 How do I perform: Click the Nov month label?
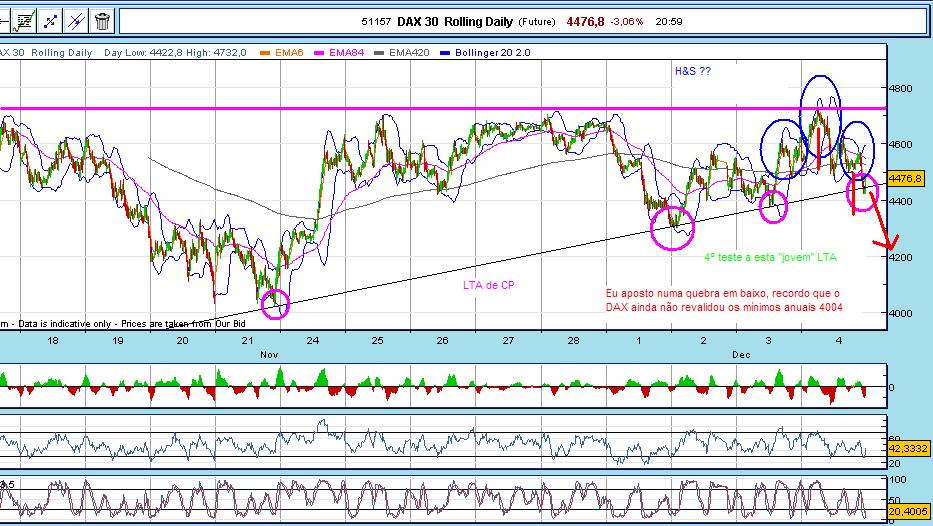coord(269,355)
